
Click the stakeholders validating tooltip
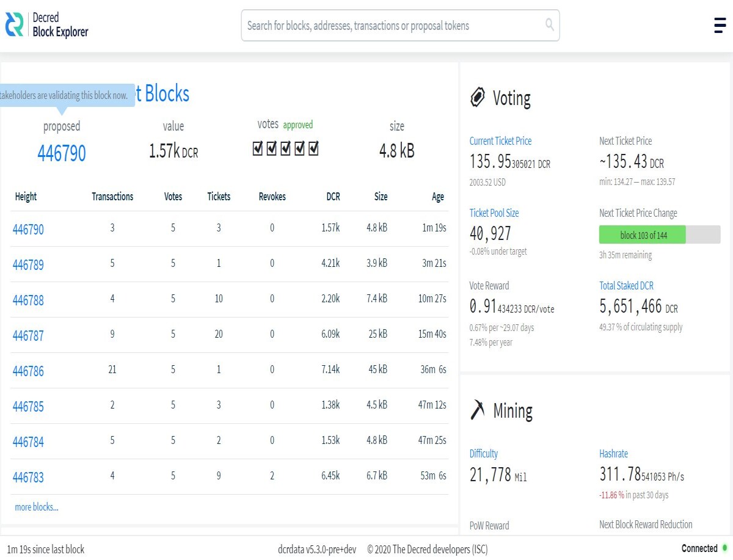pyautogui.click(x=67, y=95)
